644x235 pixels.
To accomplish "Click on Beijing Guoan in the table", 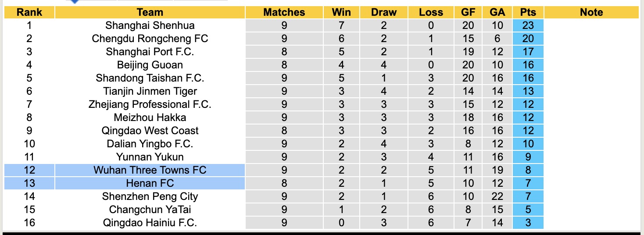I will pyautogui.click(x=150, y=65).
